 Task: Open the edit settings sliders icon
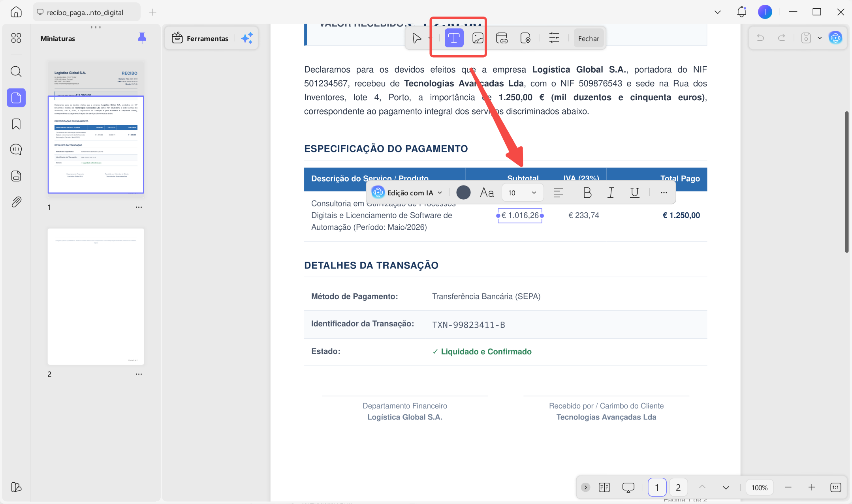(x=554, y=38)
